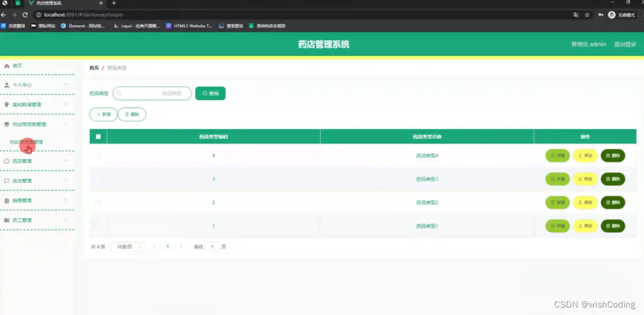Screen dimensions: 644x315
Task: Open the 百度翻译 bookmark
Action: pyautogui.click(x=13, y=26)
